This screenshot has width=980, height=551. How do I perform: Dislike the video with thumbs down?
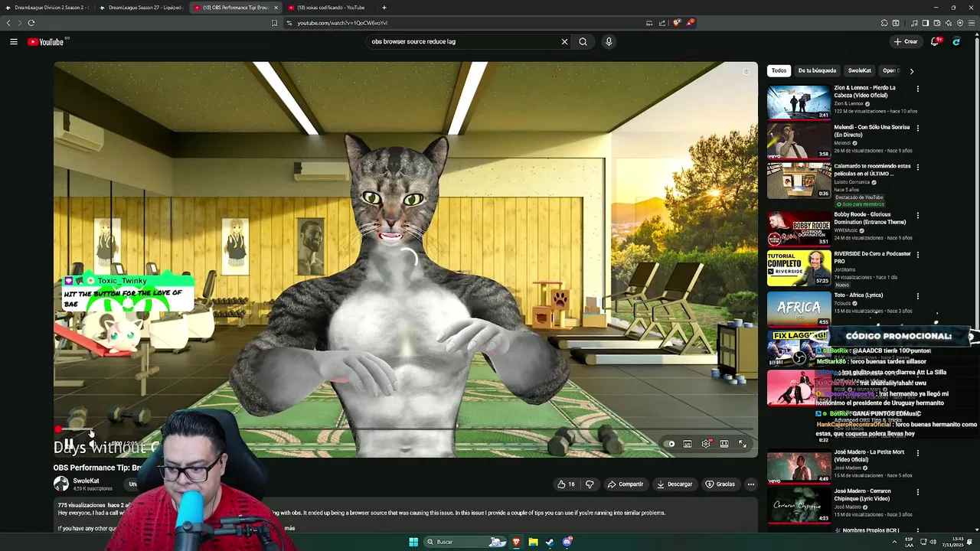tap(590, 484)
